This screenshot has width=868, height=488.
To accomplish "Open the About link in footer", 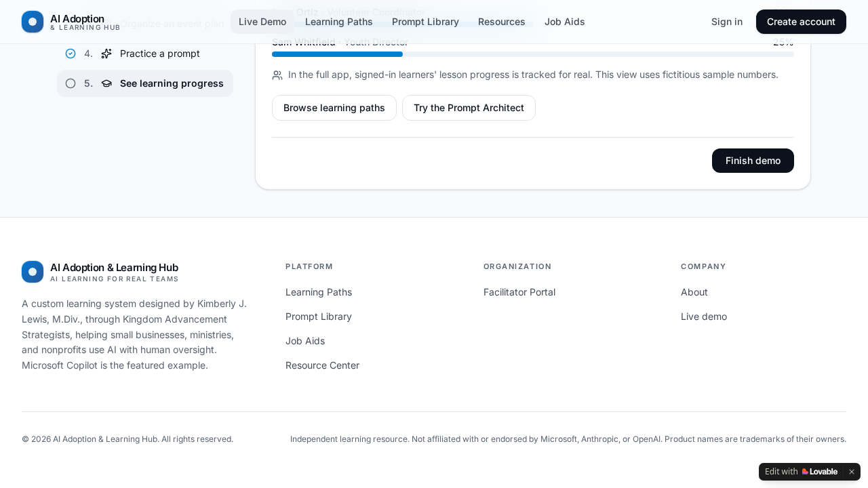I will [694, 292].
